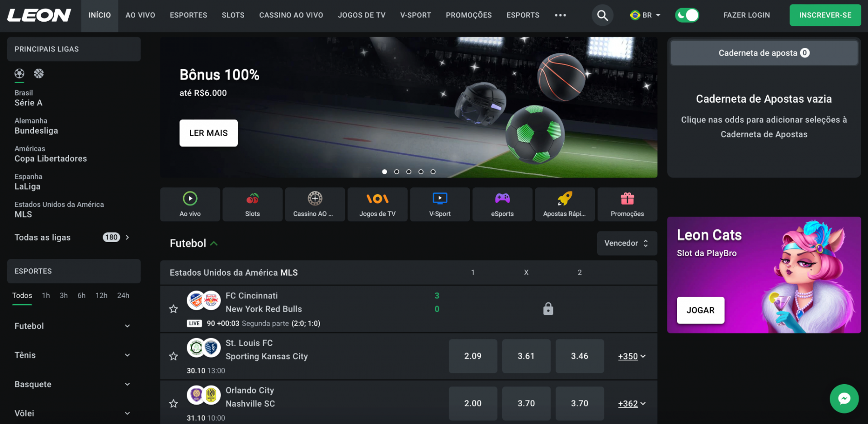Select 2.09 odds for St. Louis FC

tap(473, 357)
